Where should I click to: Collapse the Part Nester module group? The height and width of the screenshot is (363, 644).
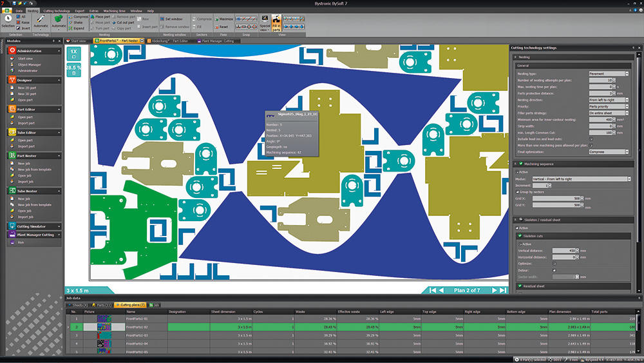(x=59, y=156)
